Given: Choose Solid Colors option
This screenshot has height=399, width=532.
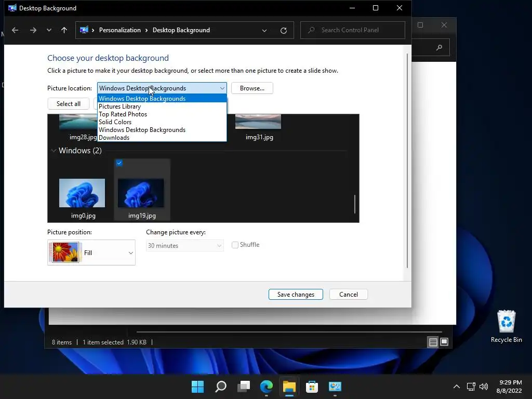Looking at the screenshot, I should click(x=162, y=122).
